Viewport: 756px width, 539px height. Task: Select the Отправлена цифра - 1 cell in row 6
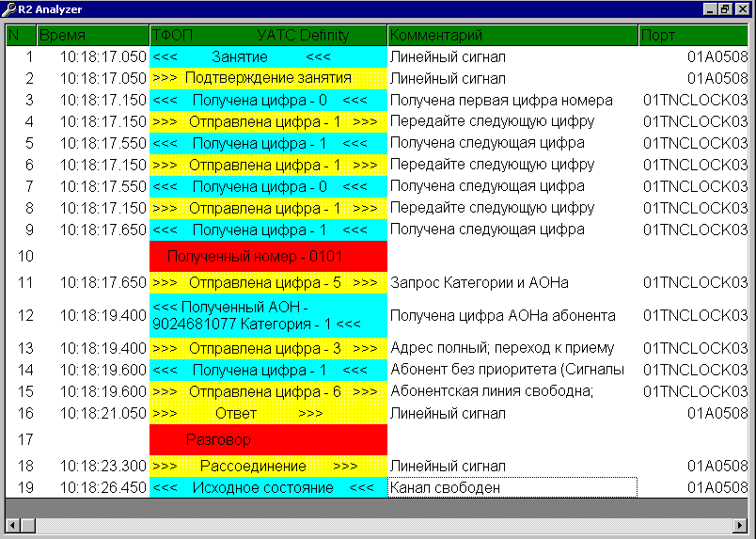(269, 165)
